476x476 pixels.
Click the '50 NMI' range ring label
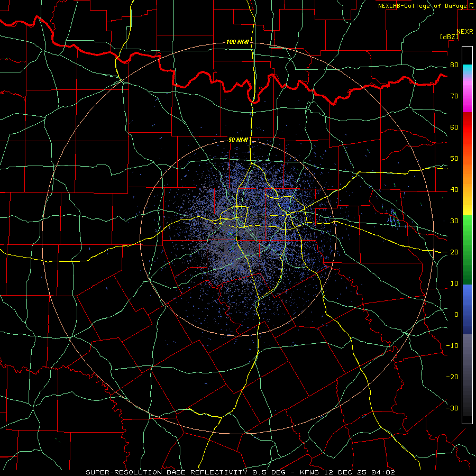tap(239, 140)
